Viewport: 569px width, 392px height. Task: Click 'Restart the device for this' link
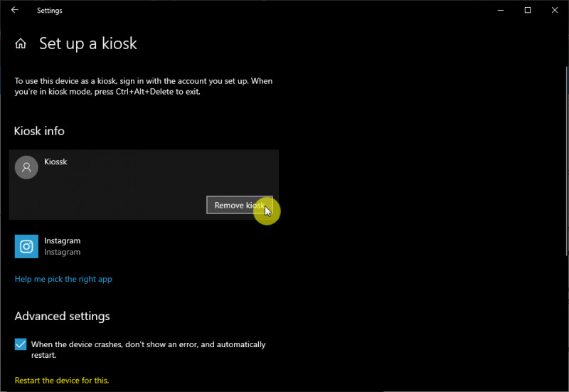pos(62,381)
